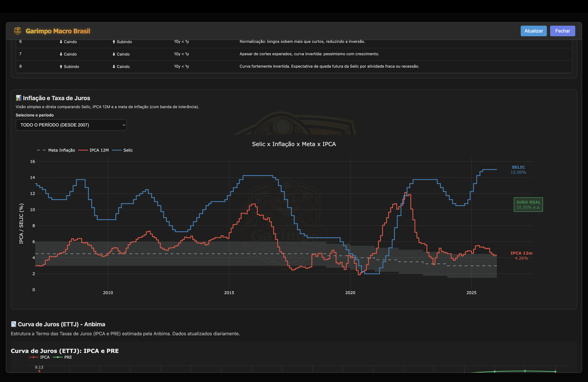Click the bar chart emoji beside Inflação e Taxa de Juros
This screenshot has height=382, width=588.
(18, 98)
